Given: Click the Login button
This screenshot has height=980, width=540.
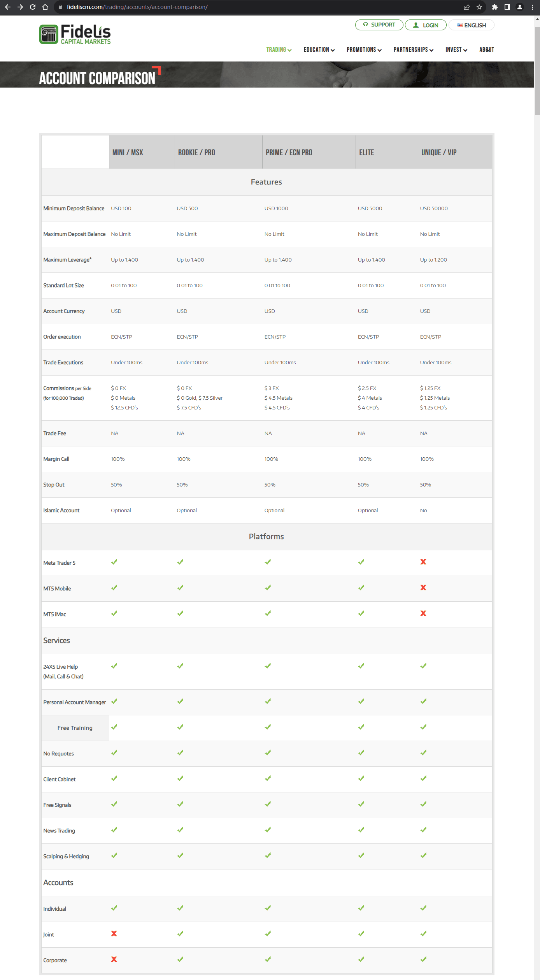Looking at the screenshot, I should (x=426, y=25).
